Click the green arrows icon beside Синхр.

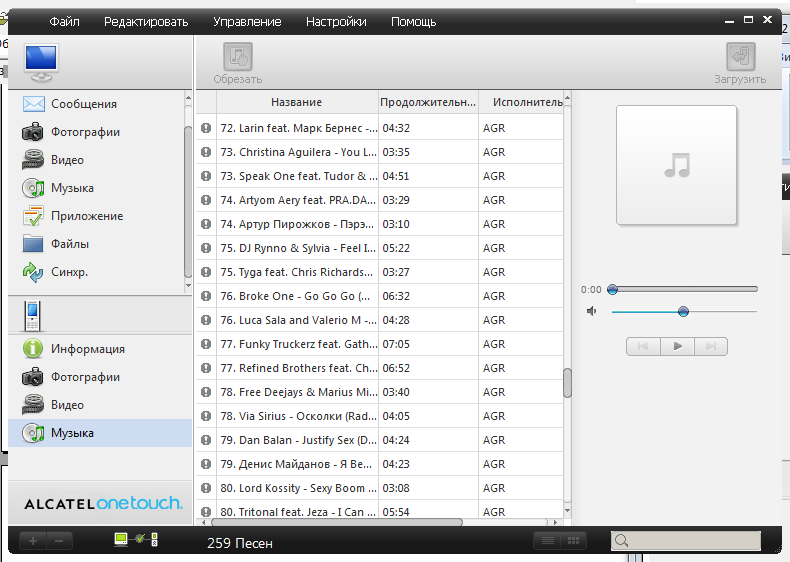[x=33, y=272]
